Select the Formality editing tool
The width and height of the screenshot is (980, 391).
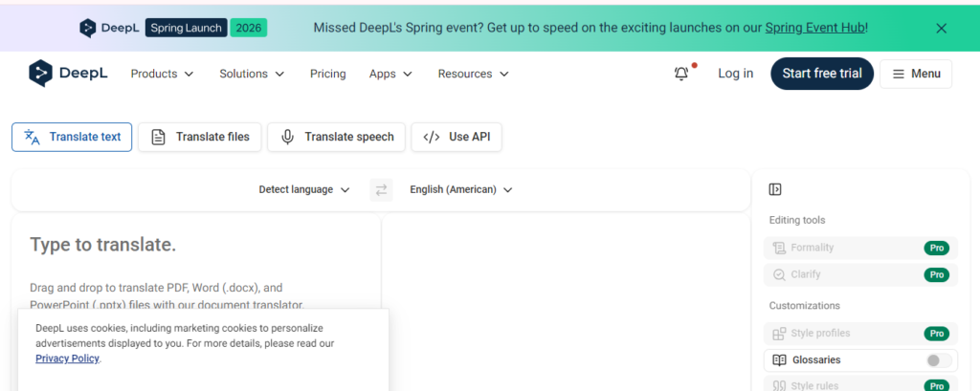860,248
